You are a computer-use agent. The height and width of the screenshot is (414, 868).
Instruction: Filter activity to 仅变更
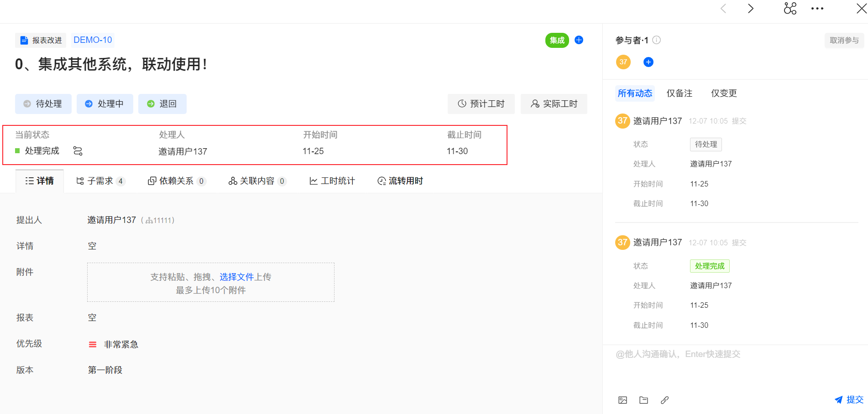[x=724, y=93]
